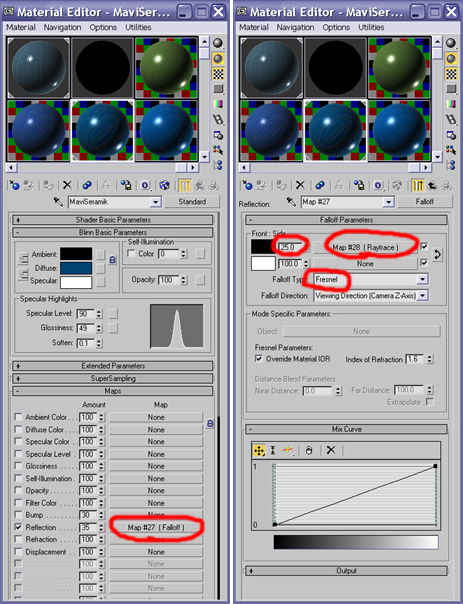Screen dimensions: 463x604
Task: Open Material menu in Falloff map window
Action: tap(254, 27)
